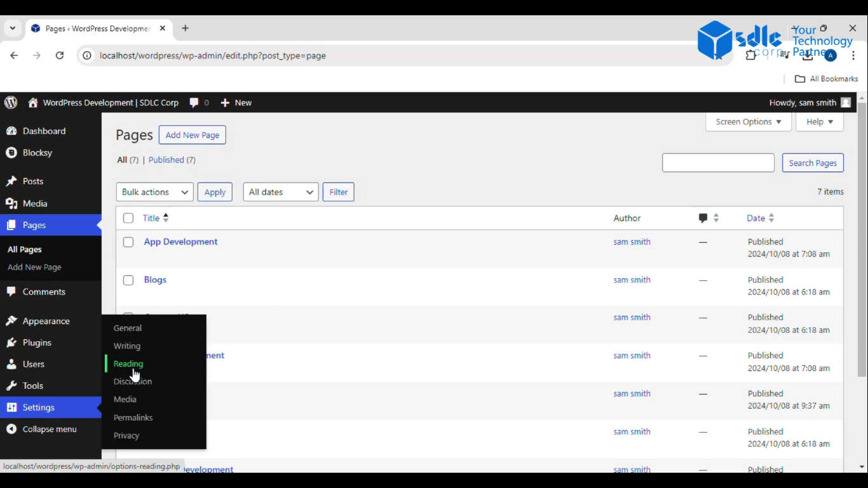Expand the Screen Options panel
This screenshot has width=868, height=488.
(749, 121)
